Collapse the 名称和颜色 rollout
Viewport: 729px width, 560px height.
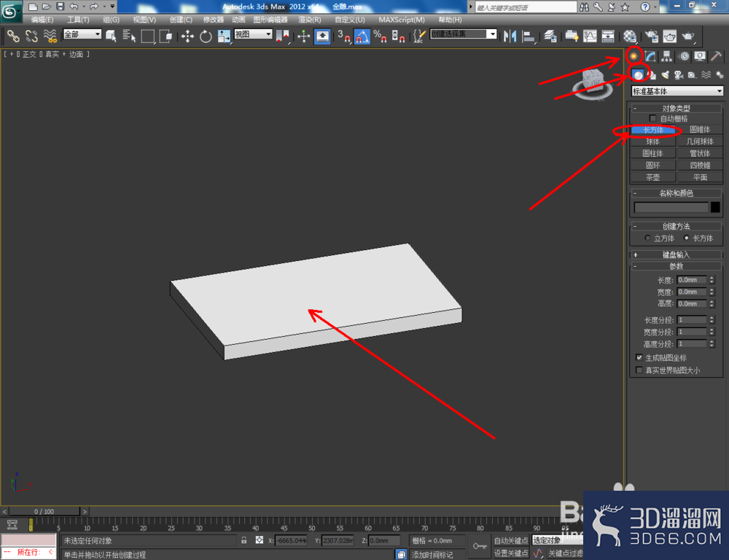coord(676,193)
